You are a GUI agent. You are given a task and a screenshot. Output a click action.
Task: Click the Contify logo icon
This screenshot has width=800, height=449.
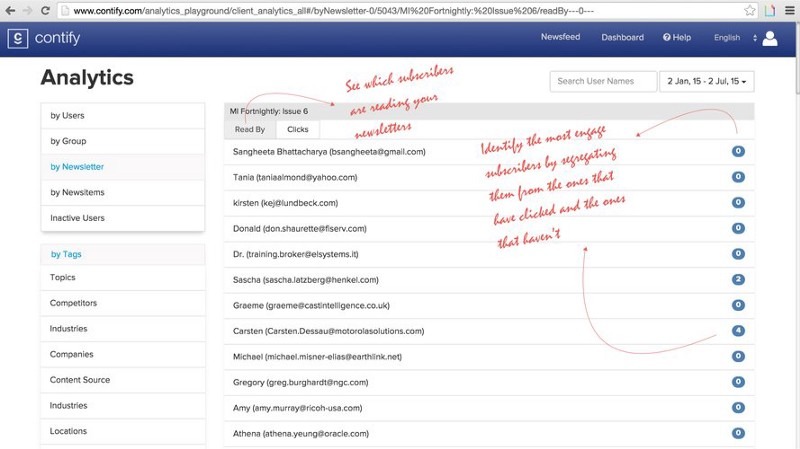coord(18,39)
